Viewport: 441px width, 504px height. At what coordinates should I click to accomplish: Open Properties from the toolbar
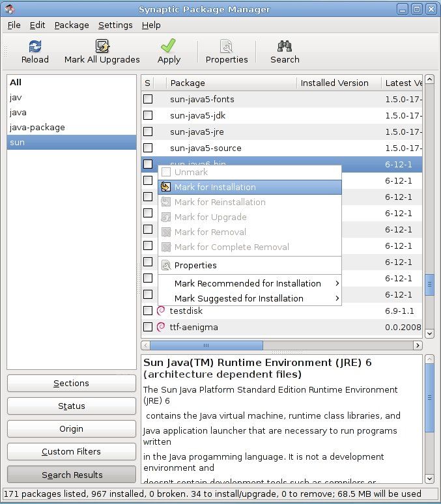pyautogui.click(x=227, y=46)
